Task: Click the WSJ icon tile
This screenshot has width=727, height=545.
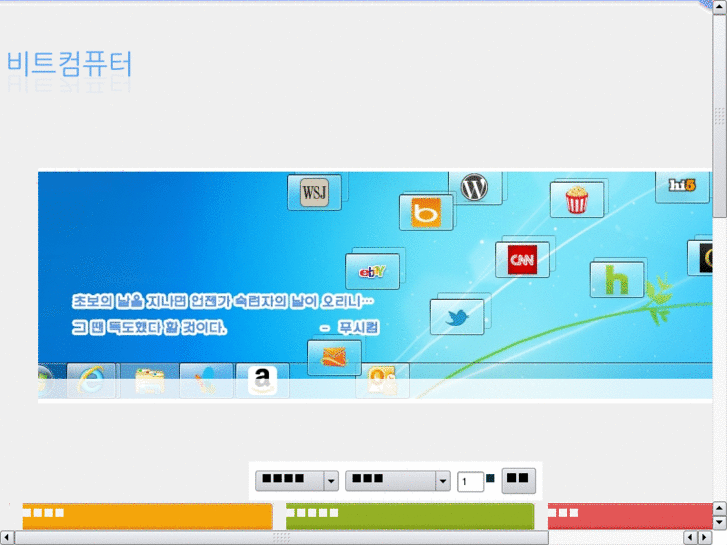Action: pyautogui.click(x=314, y=192)
